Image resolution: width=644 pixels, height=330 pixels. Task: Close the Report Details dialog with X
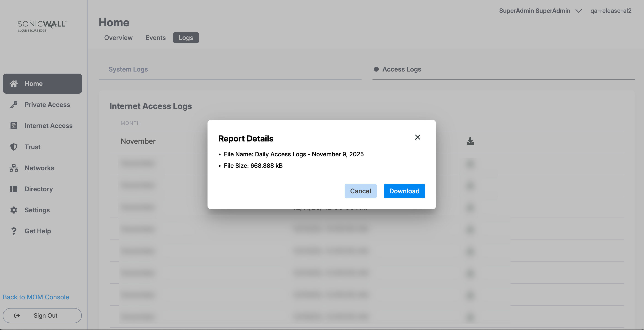pyautogui.click(x=417, y=137)
